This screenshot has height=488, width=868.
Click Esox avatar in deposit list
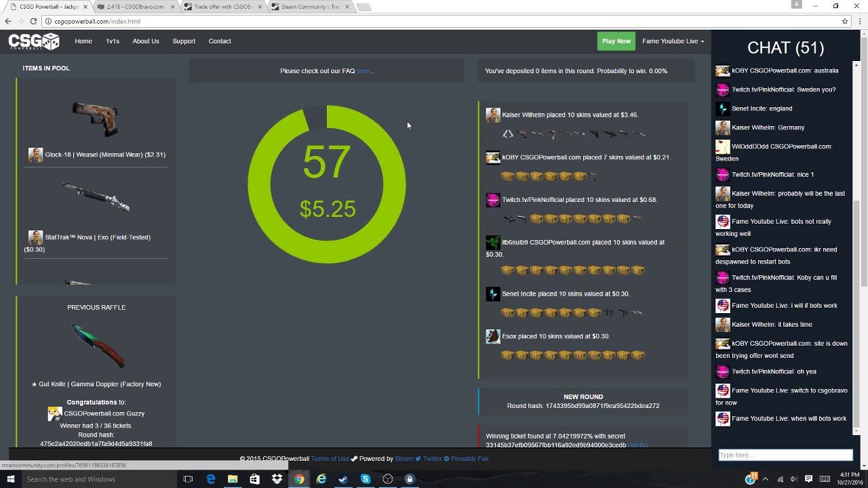coord(493,336)
